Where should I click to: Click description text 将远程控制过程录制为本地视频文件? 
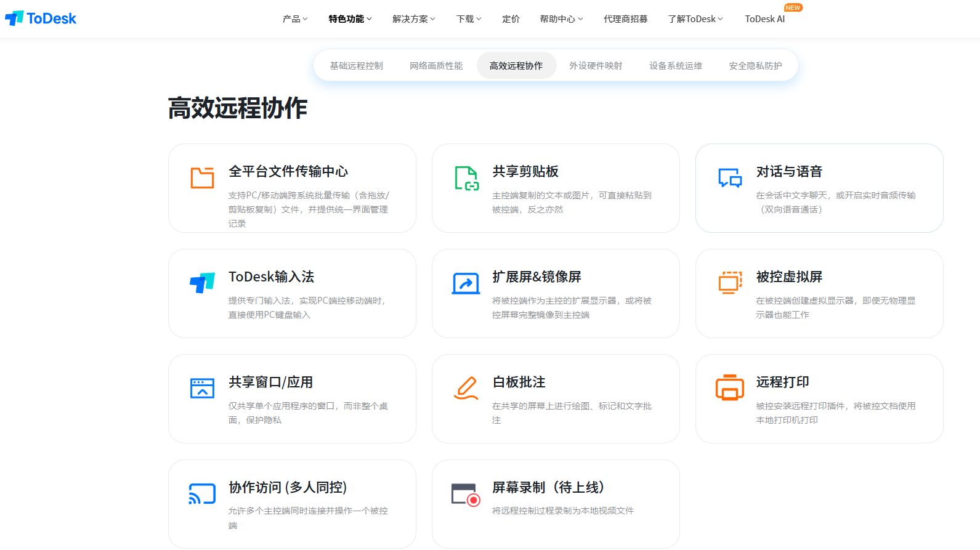[x=563, y=511]
